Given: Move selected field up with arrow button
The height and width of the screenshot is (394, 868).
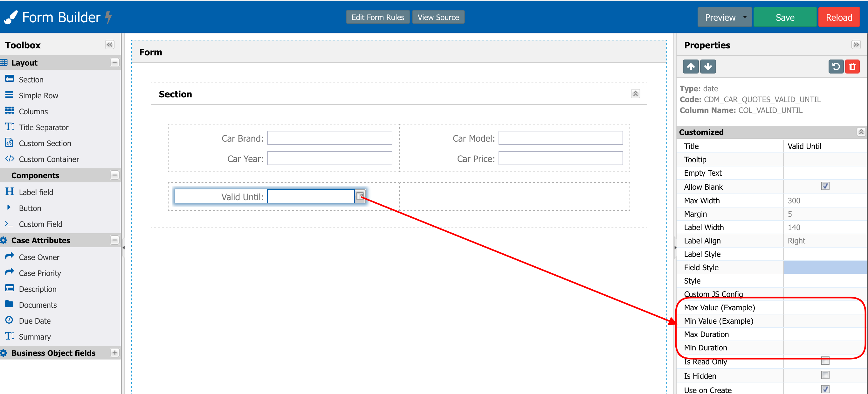Looking at the screenshot, I should [691, 67].
